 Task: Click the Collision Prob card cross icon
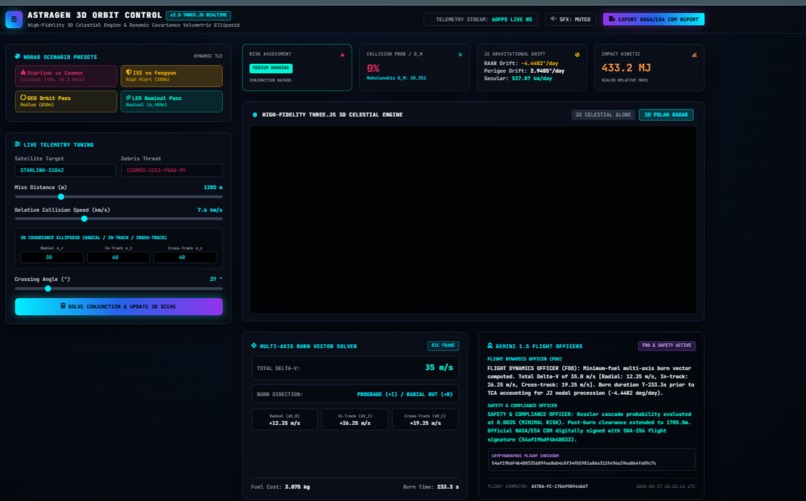tap(460, 54)
